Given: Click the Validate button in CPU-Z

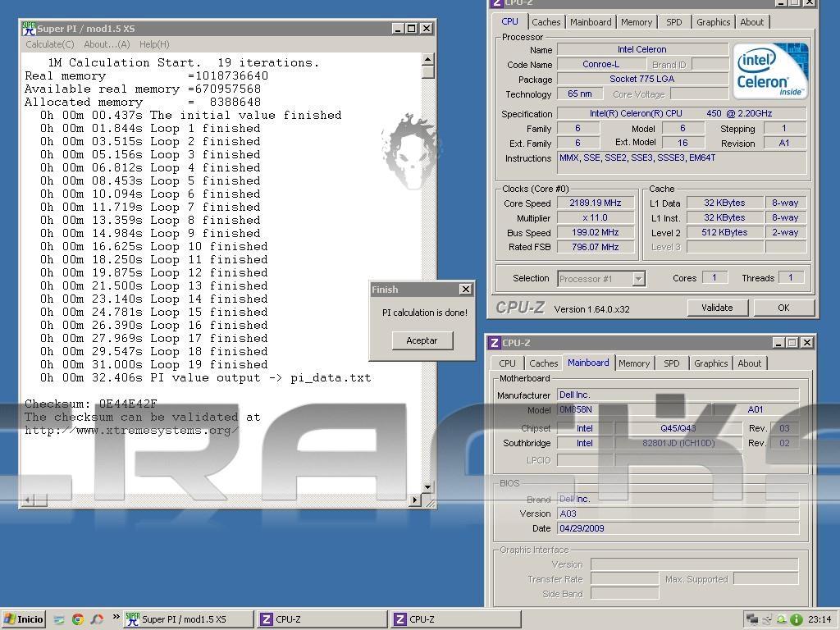Looking at the screenshot, I should pyautogui.click(x=717, y=308).
